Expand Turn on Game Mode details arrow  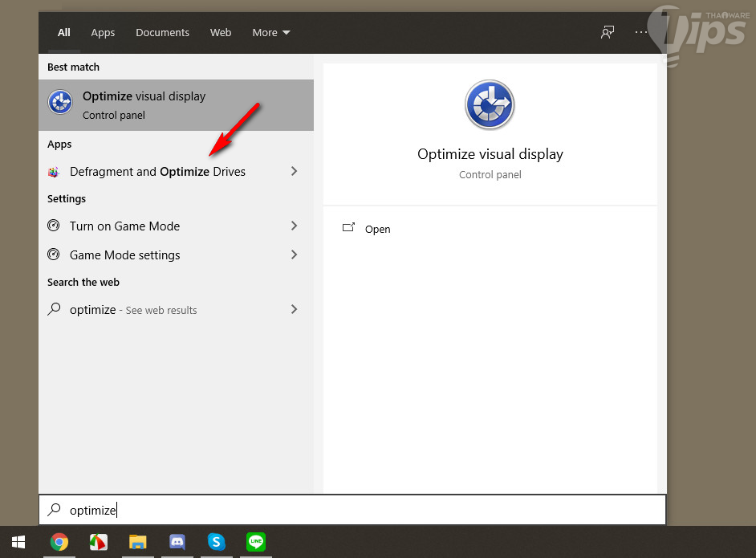click(x=294, y=226)
